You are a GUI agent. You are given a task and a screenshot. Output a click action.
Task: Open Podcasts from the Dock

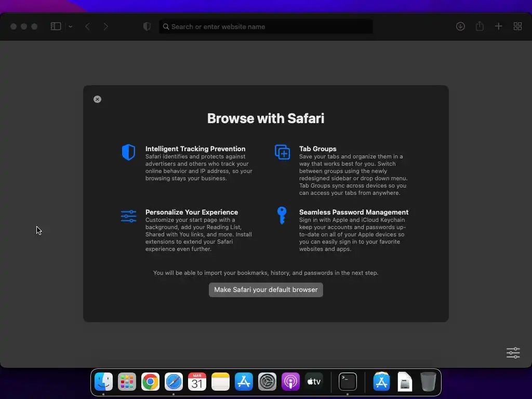tap(291, 382)
